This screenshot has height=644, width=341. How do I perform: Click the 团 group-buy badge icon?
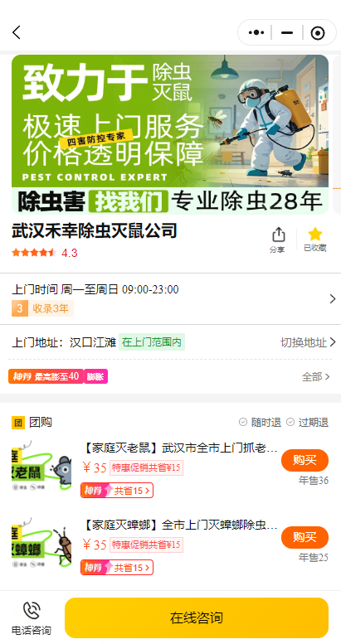pos(18,423)
